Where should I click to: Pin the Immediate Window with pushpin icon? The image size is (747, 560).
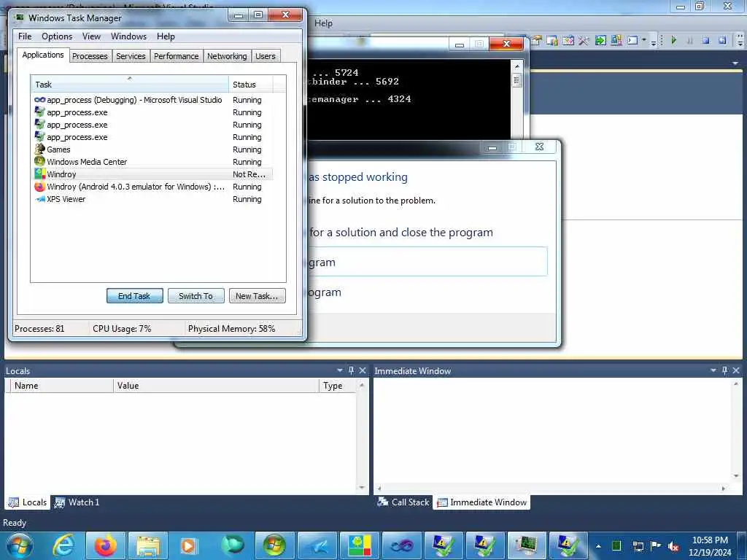[x=724, y=370]
